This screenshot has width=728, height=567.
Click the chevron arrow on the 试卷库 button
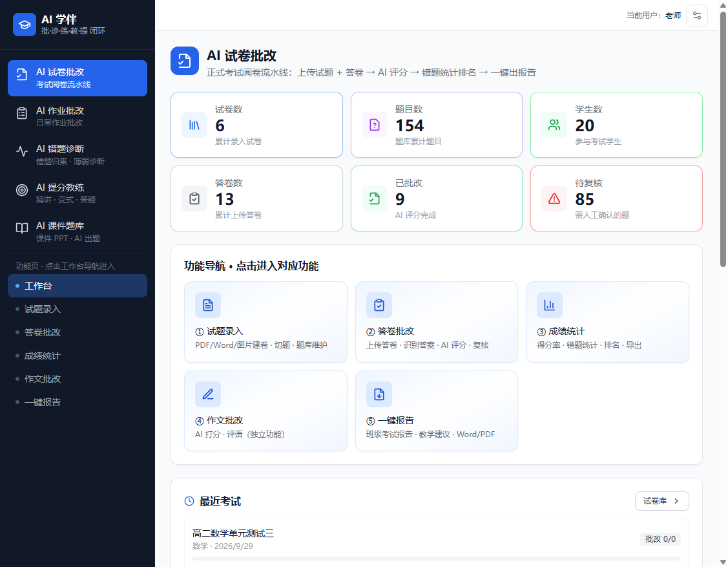pyautogui.click(x=676, y=501)
